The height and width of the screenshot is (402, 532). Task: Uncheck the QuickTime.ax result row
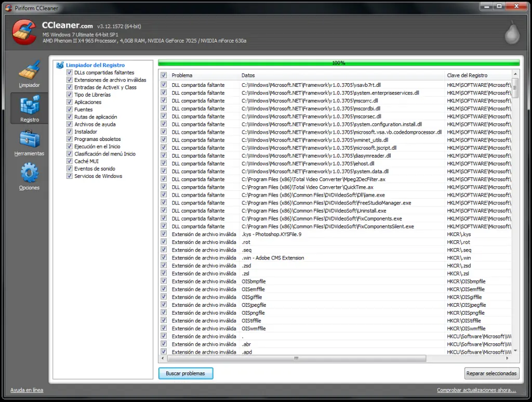164,187
